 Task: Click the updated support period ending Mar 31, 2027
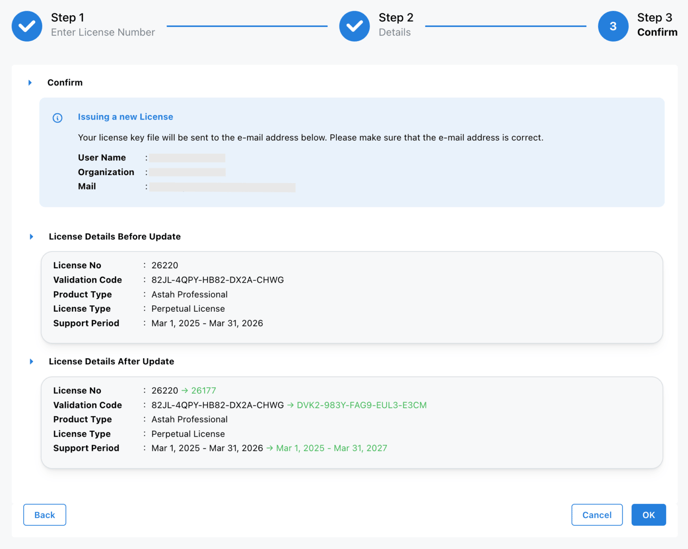tap(331, 448)
